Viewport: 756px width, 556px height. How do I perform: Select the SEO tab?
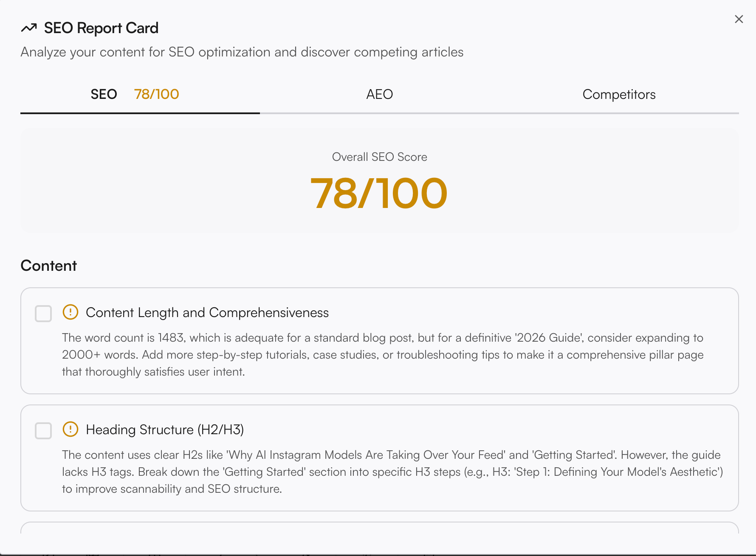point(140,94)
